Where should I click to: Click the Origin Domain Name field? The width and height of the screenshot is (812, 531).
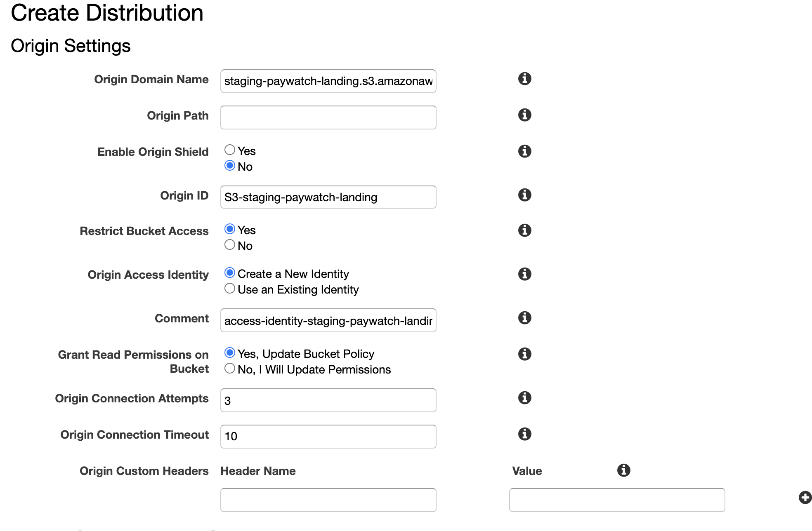(x=328, y=81)
